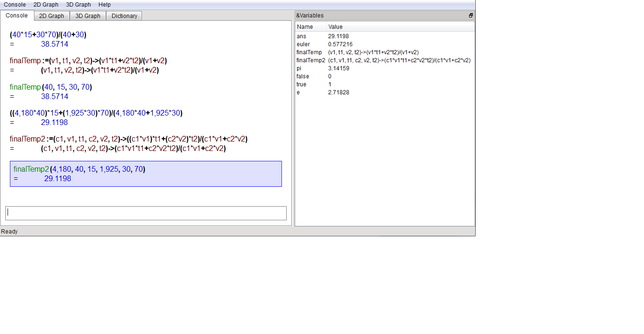Click the Variables panel undock icon

click(471, 16)
